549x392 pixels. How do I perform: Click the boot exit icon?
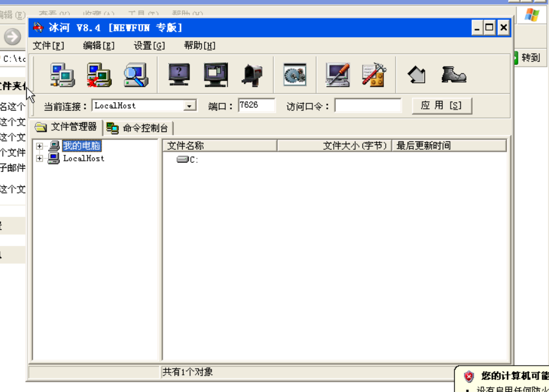click(x=454, y=75)
